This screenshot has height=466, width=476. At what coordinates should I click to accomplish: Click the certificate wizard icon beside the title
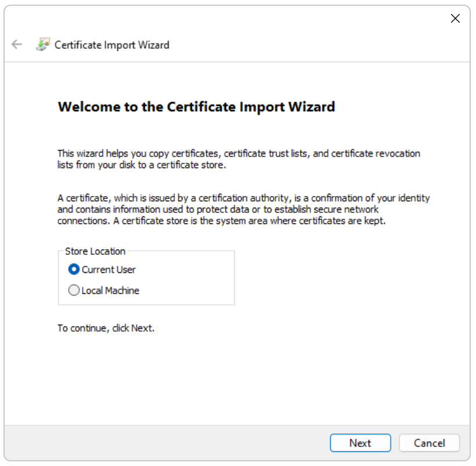42,45
